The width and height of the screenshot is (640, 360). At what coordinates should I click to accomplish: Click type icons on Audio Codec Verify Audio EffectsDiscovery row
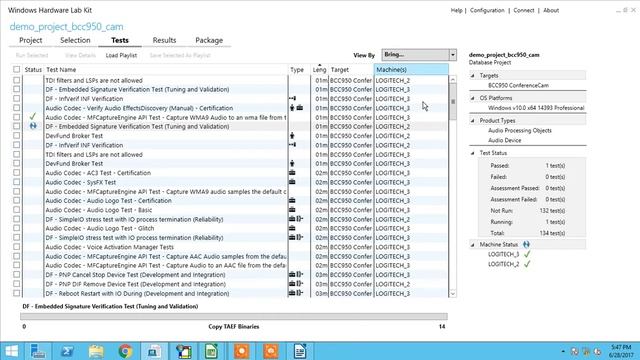point(296,108)
